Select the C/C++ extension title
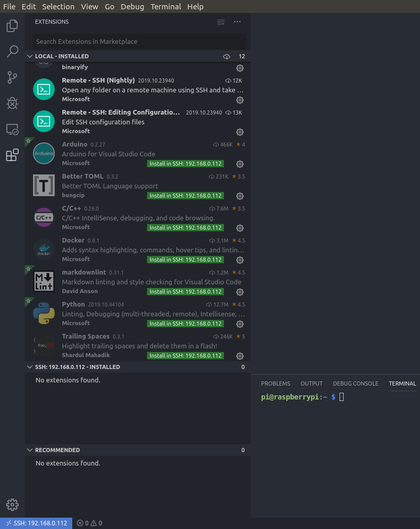This screenshot has height=529, width=420. 71,209
